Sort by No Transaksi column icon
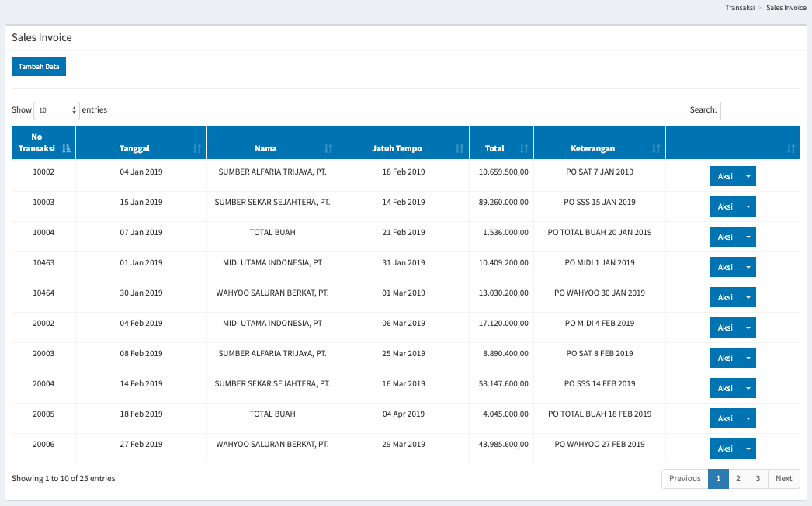 [x=66, y=149]
